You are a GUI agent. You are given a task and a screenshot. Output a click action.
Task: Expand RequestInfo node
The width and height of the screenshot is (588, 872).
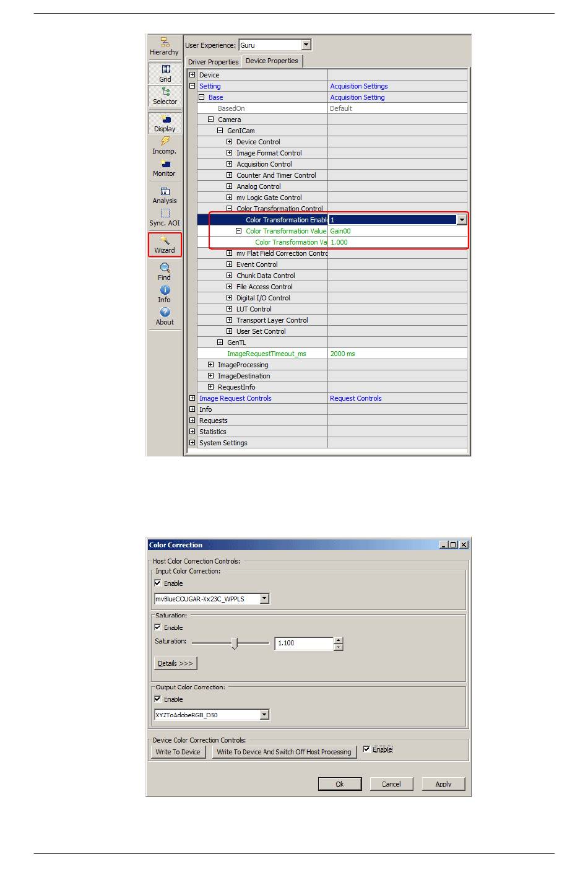(210, 387)
